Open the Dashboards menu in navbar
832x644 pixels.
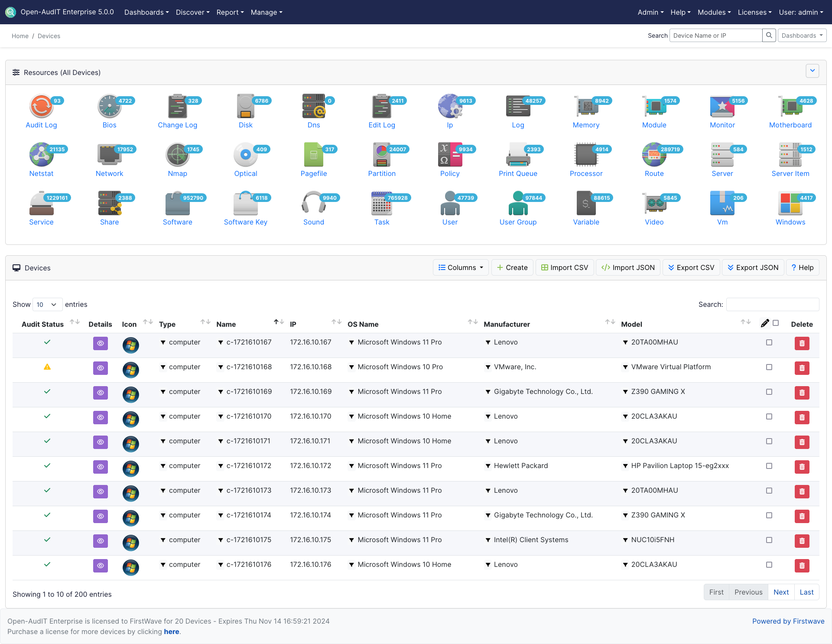(146, 12)
